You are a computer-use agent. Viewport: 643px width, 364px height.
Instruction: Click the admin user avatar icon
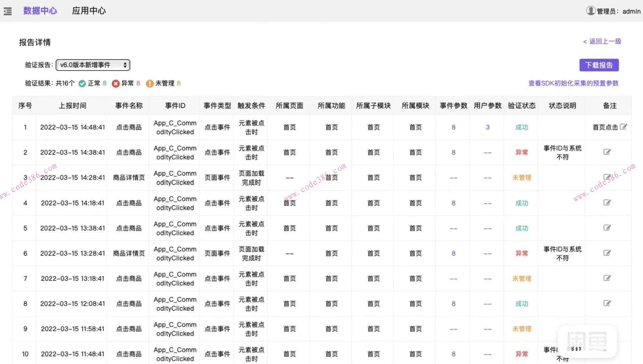tap(590, 11)
